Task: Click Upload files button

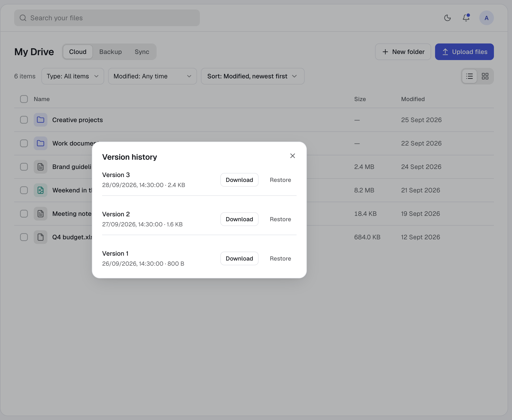Action: tap(464, 52)
